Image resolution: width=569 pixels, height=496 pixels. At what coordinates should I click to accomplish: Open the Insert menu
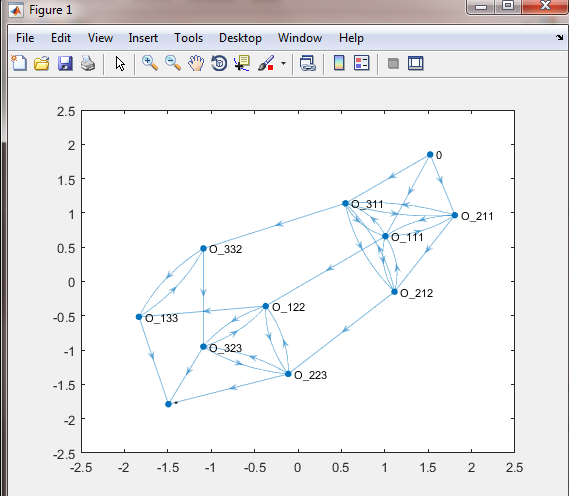pyautogui.click(x=143, y=38)
